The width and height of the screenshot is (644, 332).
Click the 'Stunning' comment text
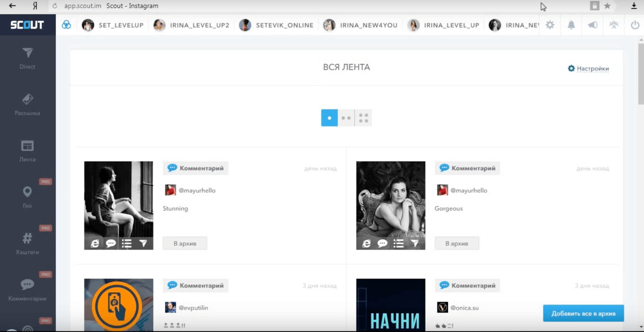tap(175, 208)
